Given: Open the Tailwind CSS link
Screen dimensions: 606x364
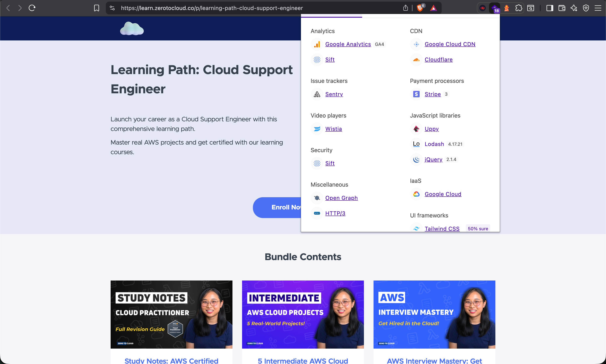Looking at the screenshot, I should pos(442,228).
